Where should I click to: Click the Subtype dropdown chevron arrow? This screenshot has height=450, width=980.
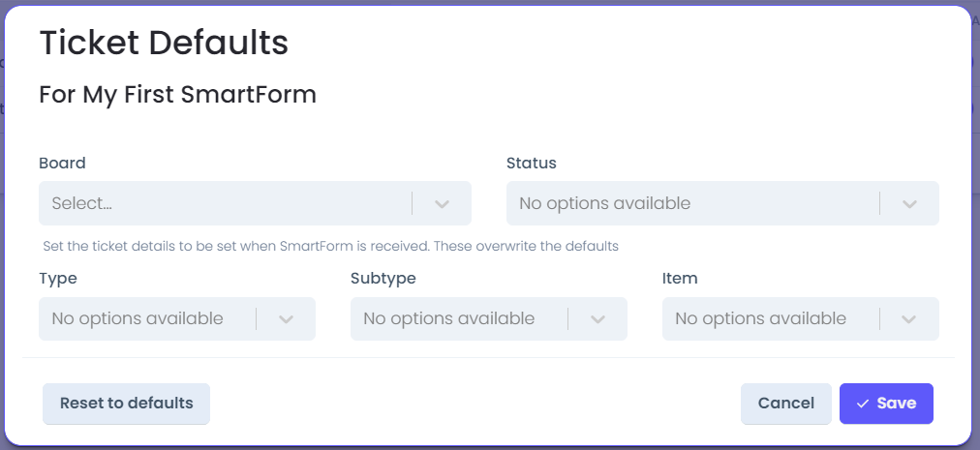pyautogui.click(x=597, y=319)
